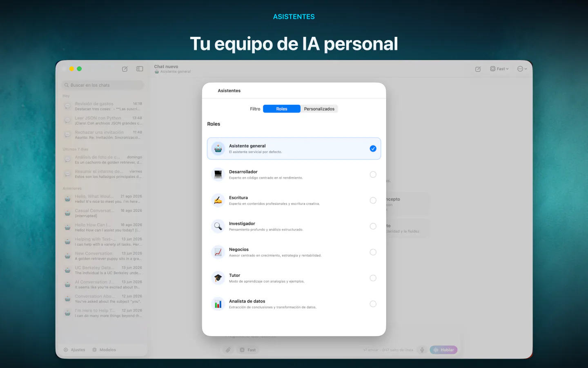The height and width of the screenshot is (368, 588).
Task: Click the Negocios chart icon
Action: (218, 252)
